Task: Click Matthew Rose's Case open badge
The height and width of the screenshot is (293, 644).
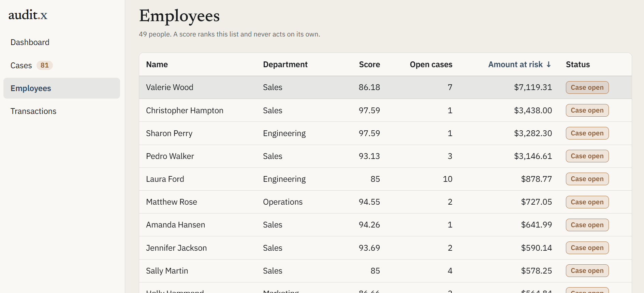Action: click(x=587, y=202)
